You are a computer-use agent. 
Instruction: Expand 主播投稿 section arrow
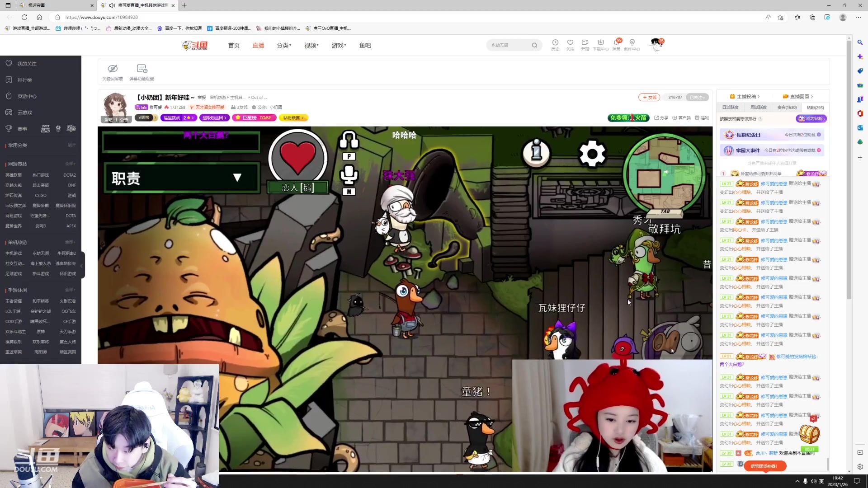(759, 97)
